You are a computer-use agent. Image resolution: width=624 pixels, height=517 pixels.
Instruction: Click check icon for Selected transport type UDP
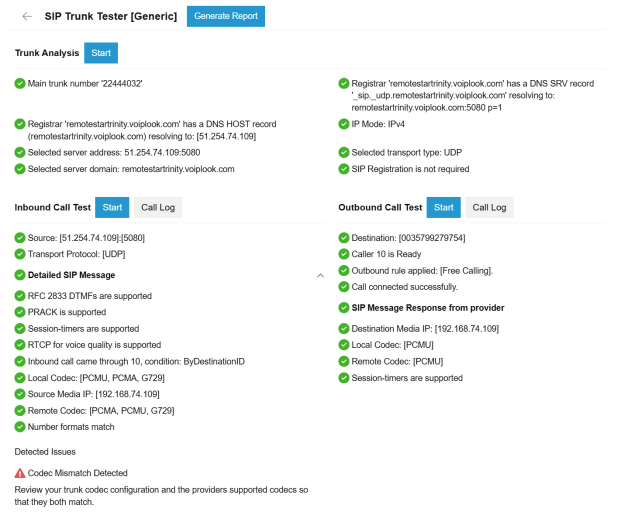(x=344, y=152)
